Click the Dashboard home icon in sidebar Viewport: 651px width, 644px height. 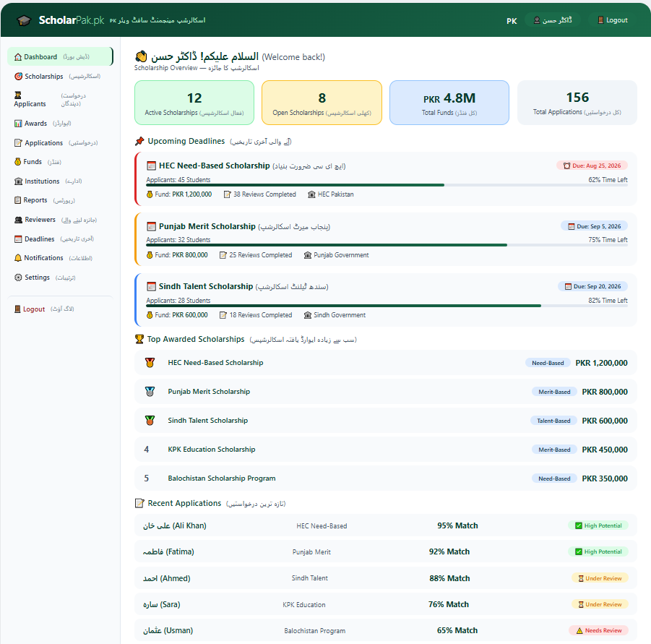tap(18, 57)
